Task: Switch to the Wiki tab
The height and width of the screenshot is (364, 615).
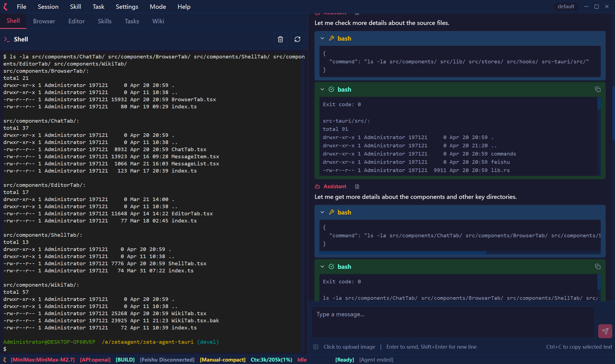Action: pos(158,21)
